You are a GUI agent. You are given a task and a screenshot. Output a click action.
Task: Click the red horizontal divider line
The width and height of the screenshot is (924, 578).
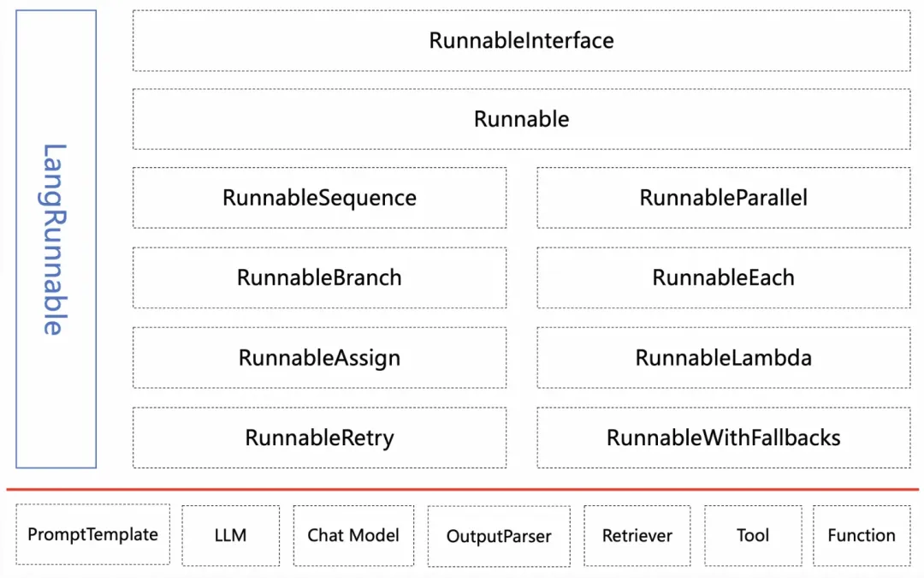click(x=462, y=490)
